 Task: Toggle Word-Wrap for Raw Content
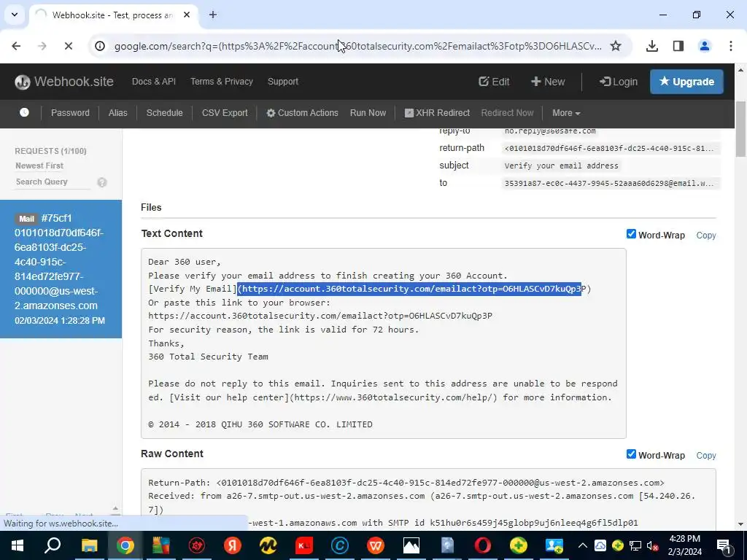coord(631,454)
